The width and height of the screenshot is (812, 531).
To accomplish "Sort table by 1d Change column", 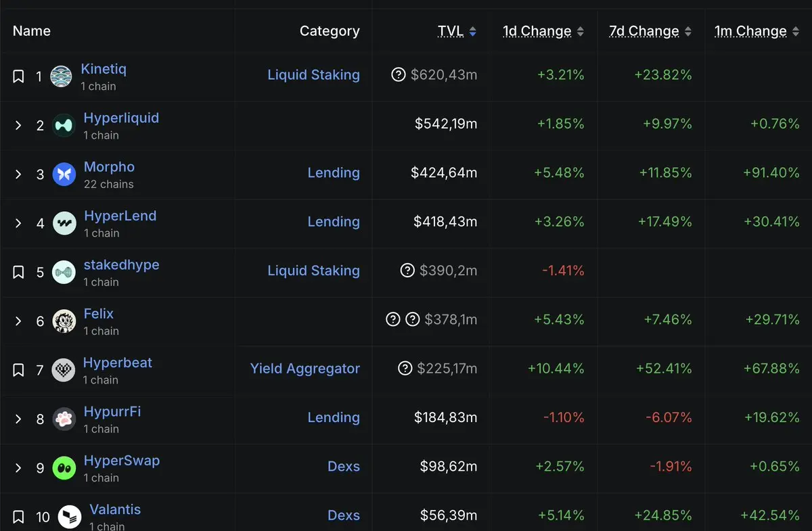I will pos(543,31).
